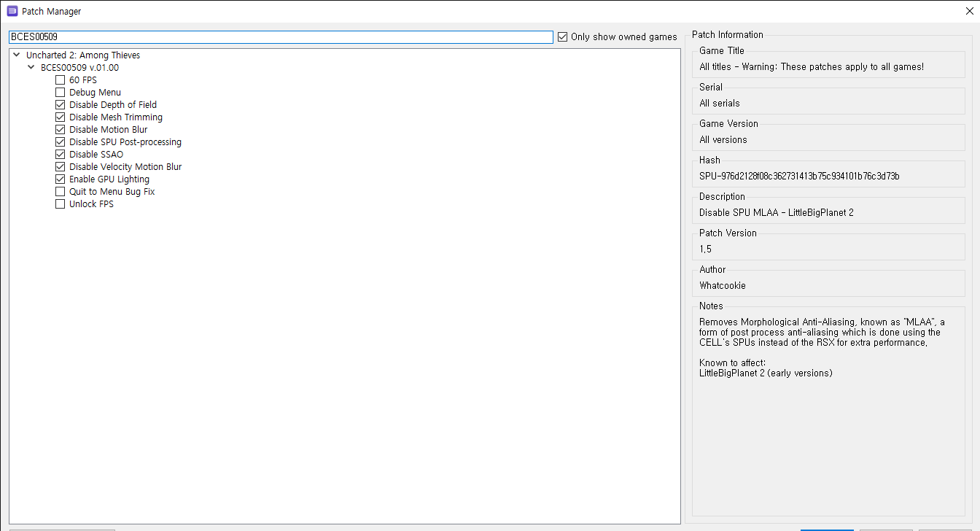Viewport: 980px width, 531px height.
Task: Click the Notes text about MLAA removal
Action: tap(822, 332)
